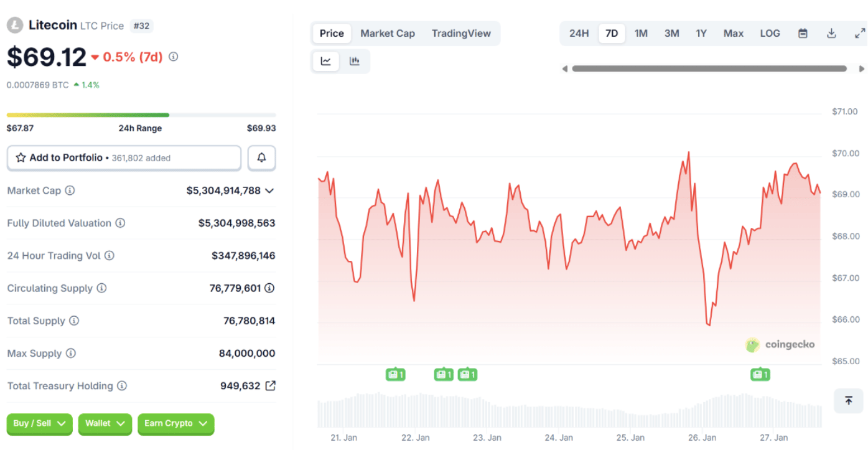
Task: Click the chart horizontal scrollbar
Action: pyautogui.click(x=709, y=68)
